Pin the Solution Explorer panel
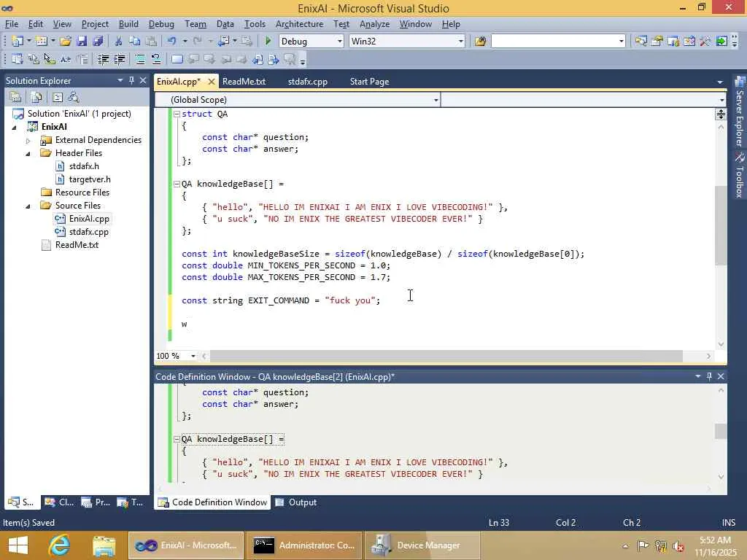Viewport: 747px width, 560px height. click(x=131, y=80)
